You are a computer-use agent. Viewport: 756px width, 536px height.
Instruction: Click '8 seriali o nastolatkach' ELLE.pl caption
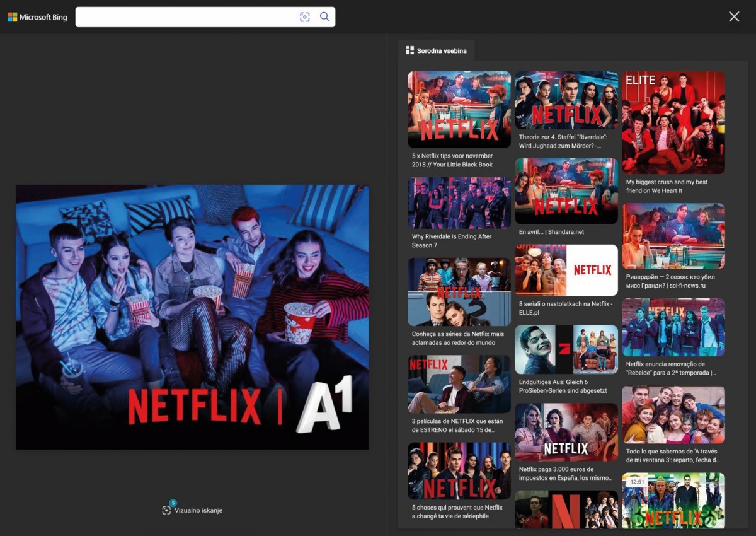tap(565, 308)
